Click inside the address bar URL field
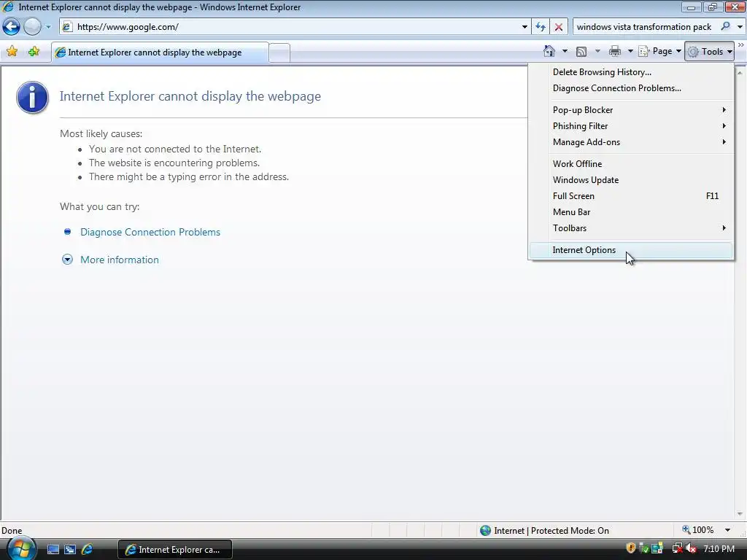 click(295, 27)
